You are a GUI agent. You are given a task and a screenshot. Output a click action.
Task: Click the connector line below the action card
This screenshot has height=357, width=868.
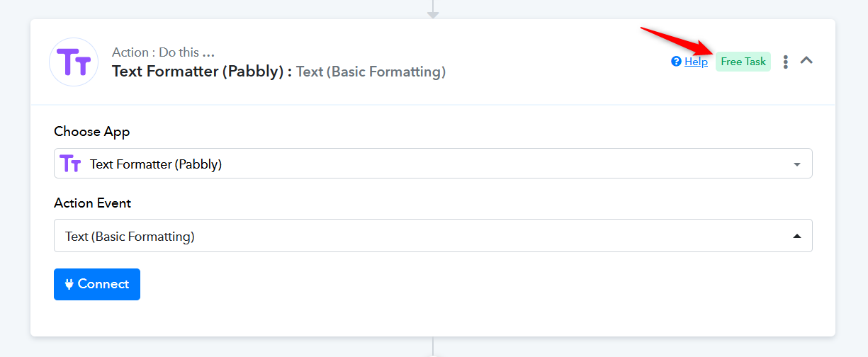point(433,347)
